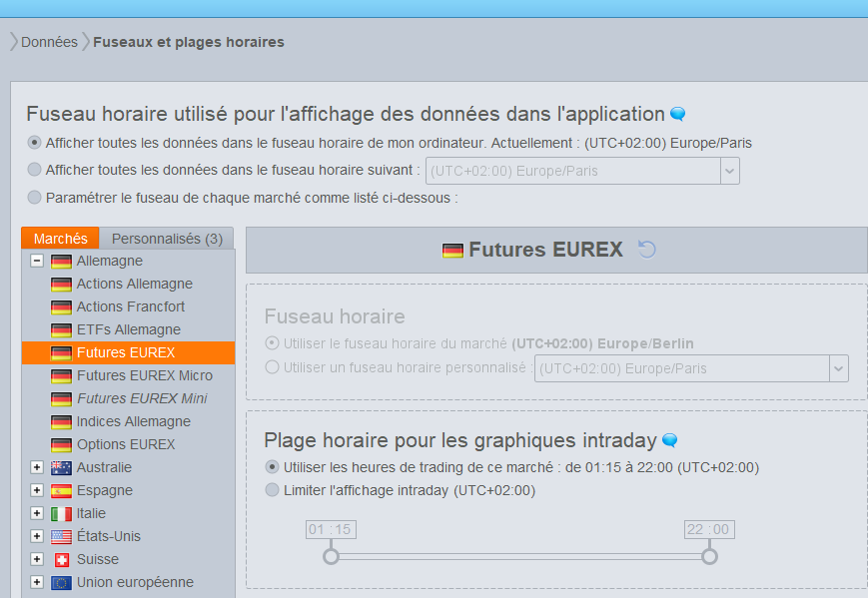The width and height of the screenshot is (868, 598).
Task: Click the start time slider handle
Action: click(x=331, y=556)
